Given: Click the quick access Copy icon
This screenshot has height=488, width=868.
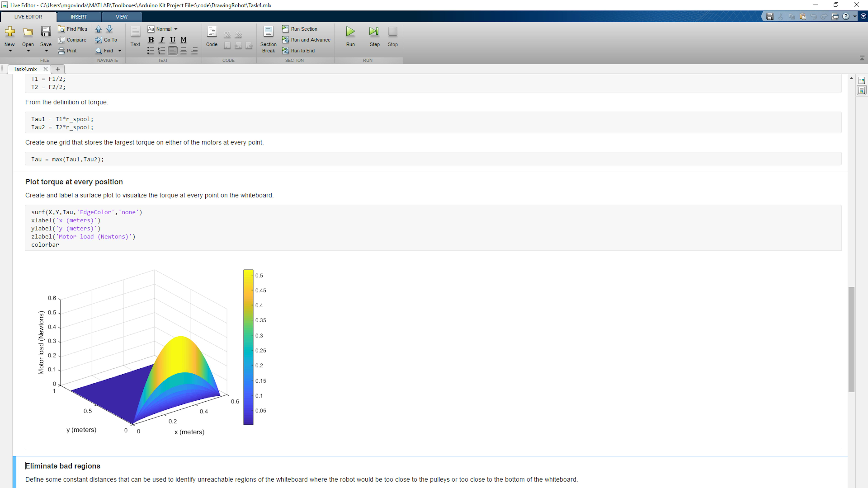Looking at the screenshot, I should point(792,16).
